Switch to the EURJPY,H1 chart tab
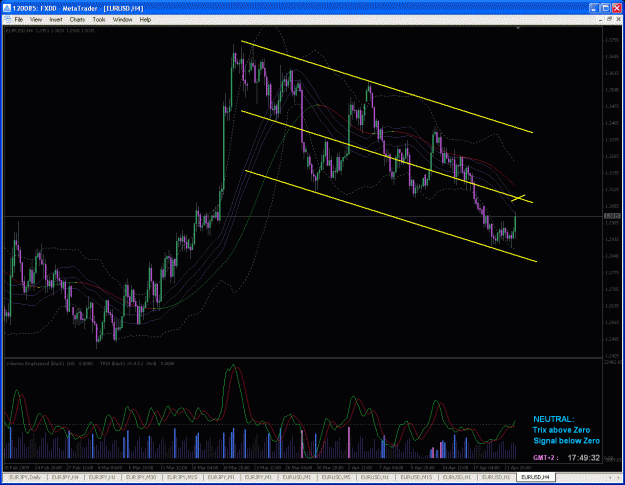 pyautogui.click(x=102, y=477)
